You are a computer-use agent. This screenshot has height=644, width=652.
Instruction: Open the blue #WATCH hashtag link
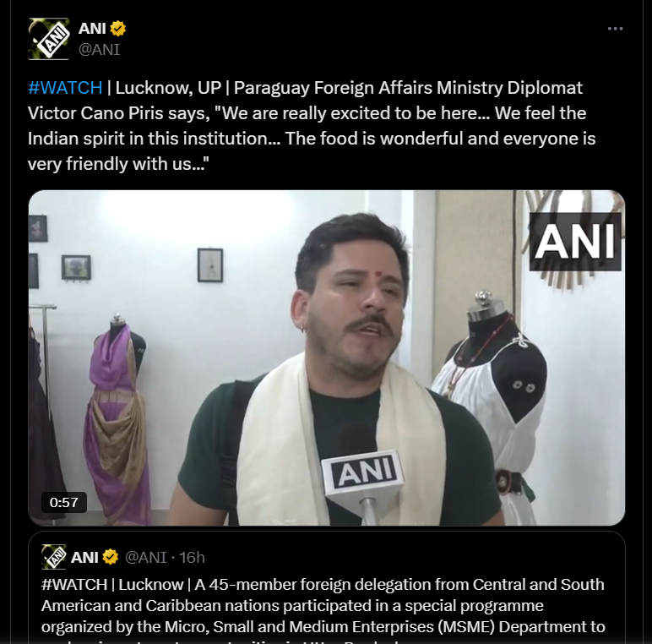point(65,88)
